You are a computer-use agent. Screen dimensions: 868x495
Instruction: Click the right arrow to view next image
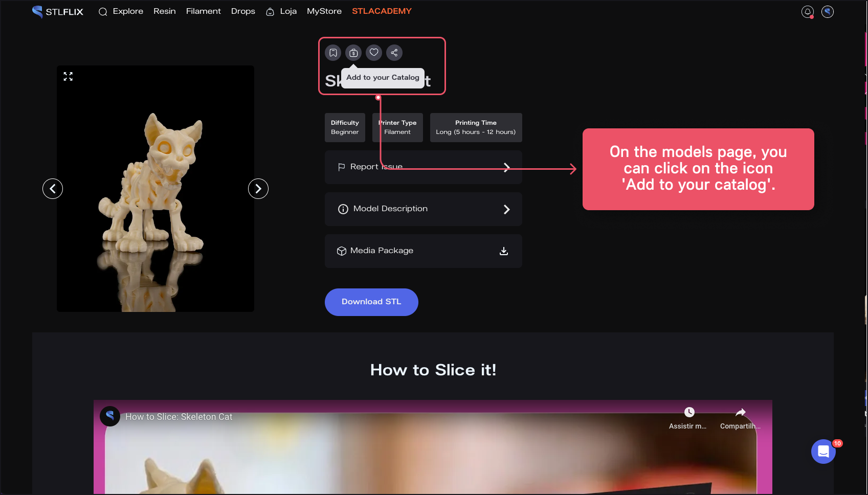258,189
